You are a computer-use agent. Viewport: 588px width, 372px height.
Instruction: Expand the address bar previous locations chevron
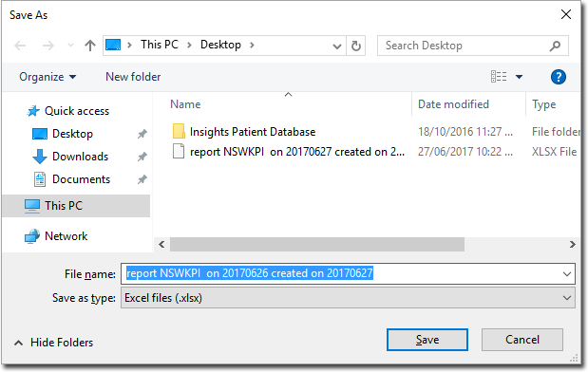click(337, 46)
